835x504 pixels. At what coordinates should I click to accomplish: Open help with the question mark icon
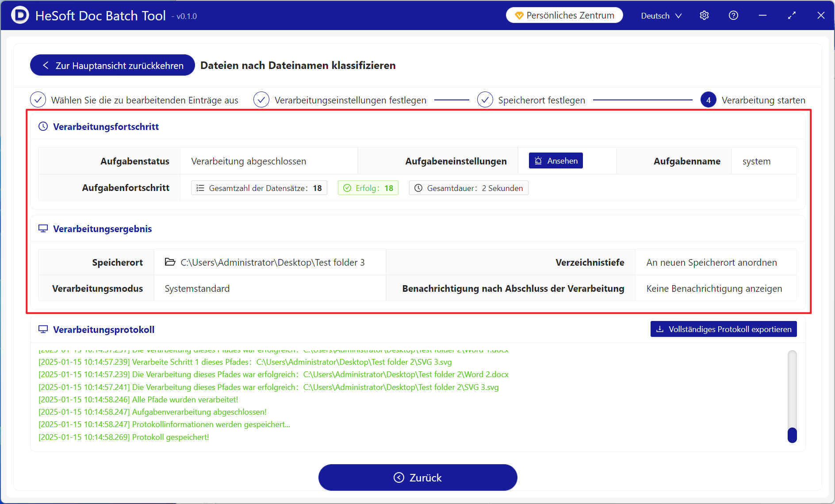(733, 15)
